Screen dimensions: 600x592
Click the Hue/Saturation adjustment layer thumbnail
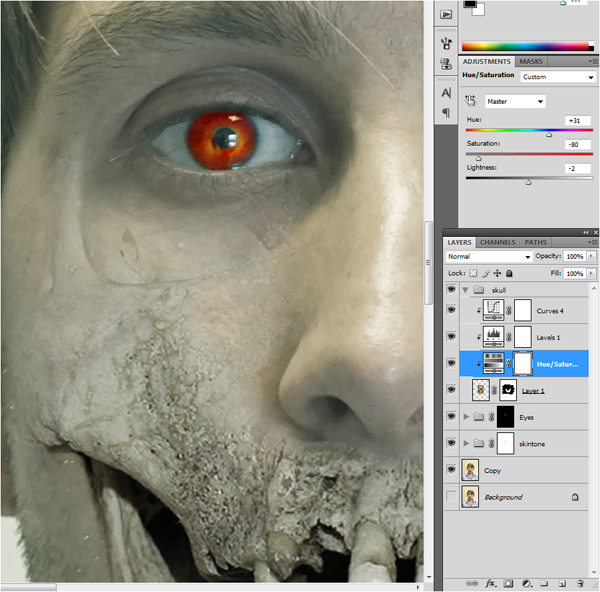click(x=493, y=364)
